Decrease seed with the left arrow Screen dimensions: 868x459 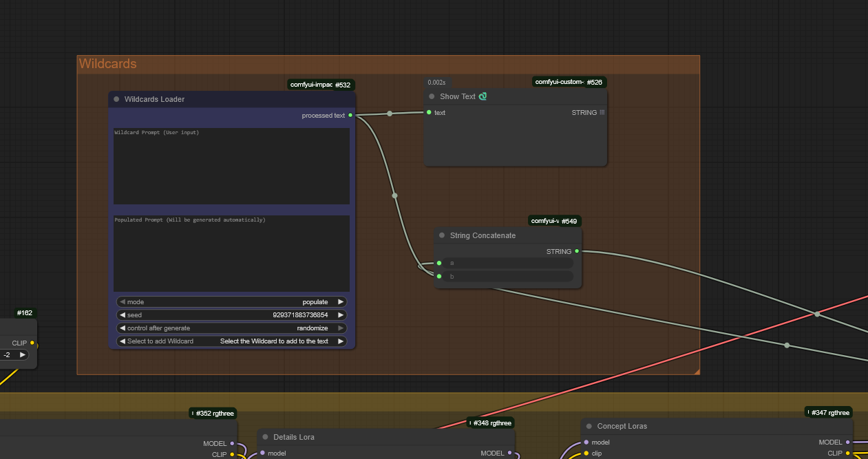tap(123, 314)
